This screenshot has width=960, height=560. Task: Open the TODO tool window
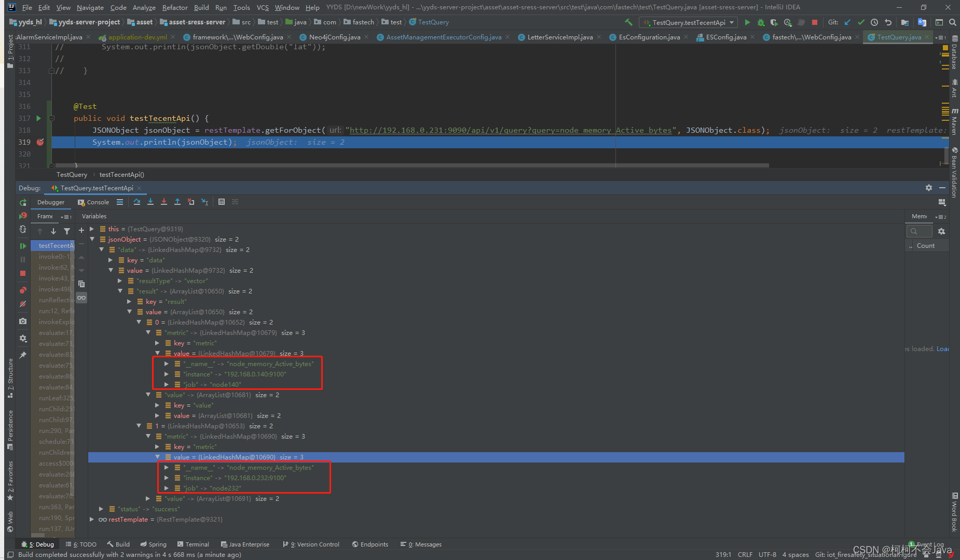coord(81,544)
